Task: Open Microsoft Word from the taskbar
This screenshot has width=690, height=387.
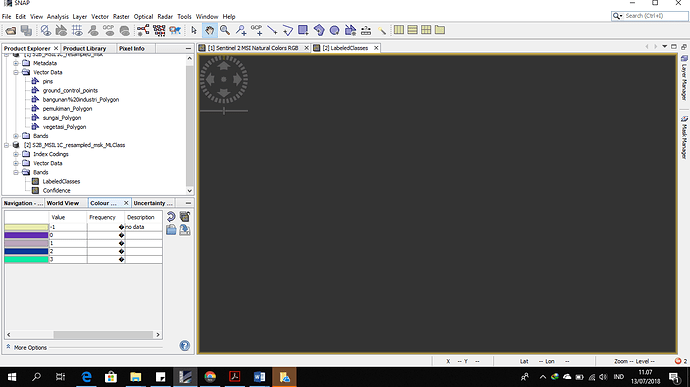Action: [259, 377]
